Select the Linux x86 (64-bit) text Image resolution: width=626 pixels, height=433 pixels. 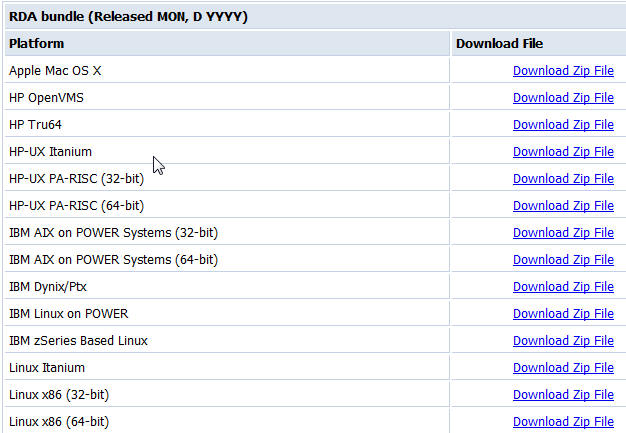coord(59,422)
